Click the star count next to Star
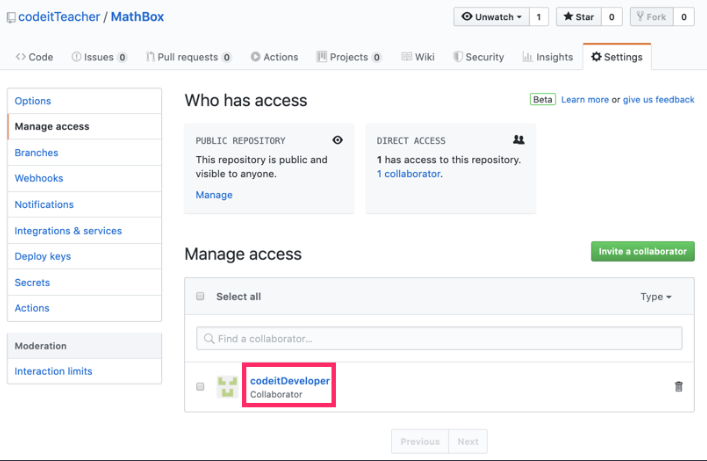 tap(612, 17)
